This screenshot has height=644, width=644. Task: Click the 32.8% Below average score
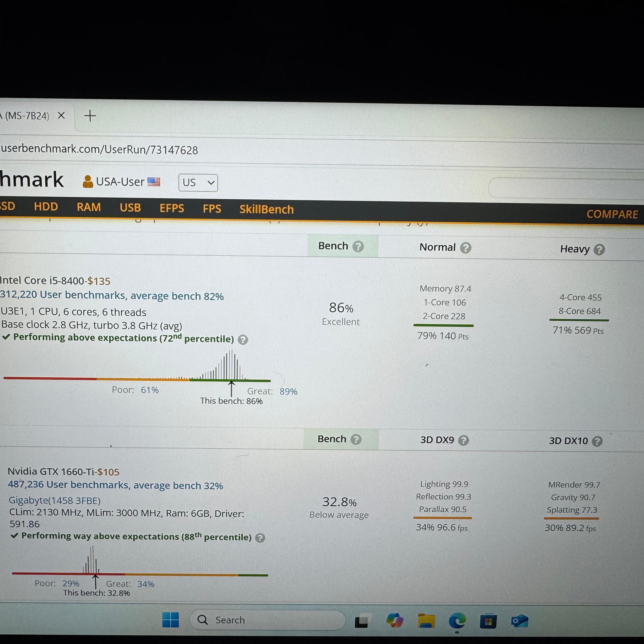339,507
